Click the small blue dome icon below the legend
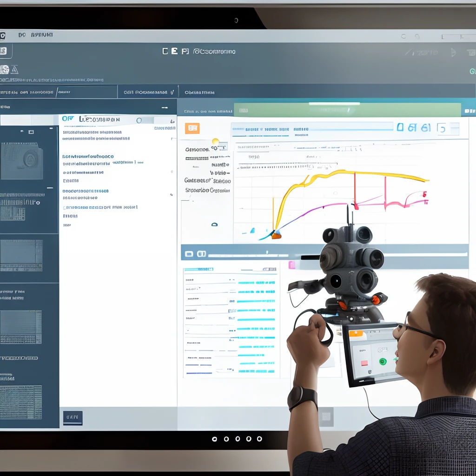Viewport: 476px width, 476px height. coord(214,225)
